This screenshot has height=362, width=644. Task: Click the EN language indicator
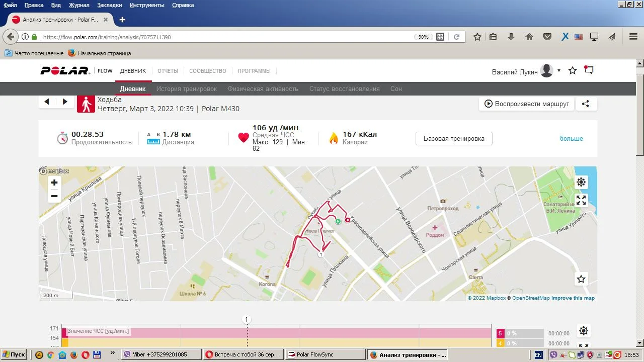538,355
